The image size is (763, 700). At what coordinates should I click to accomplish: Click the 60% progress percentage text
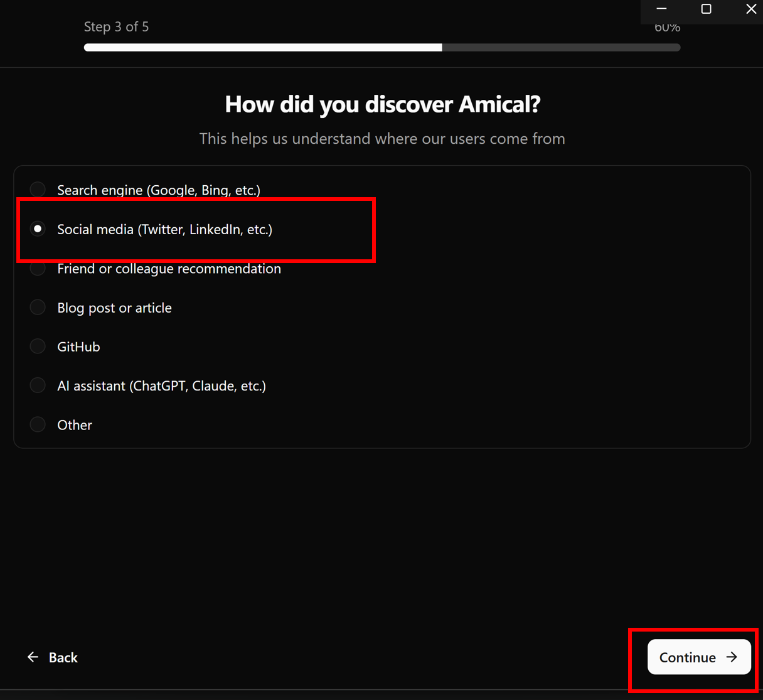point(667,29)
